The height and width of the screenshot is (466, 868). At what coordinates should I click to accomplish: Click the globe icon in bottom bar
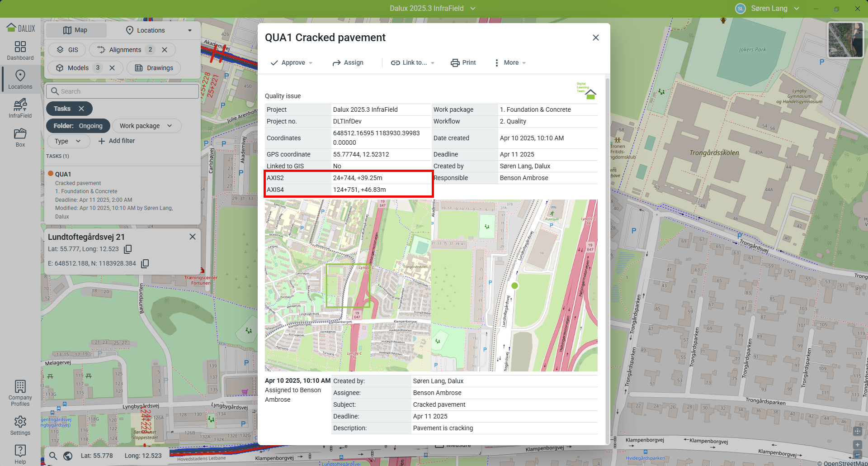68,456
